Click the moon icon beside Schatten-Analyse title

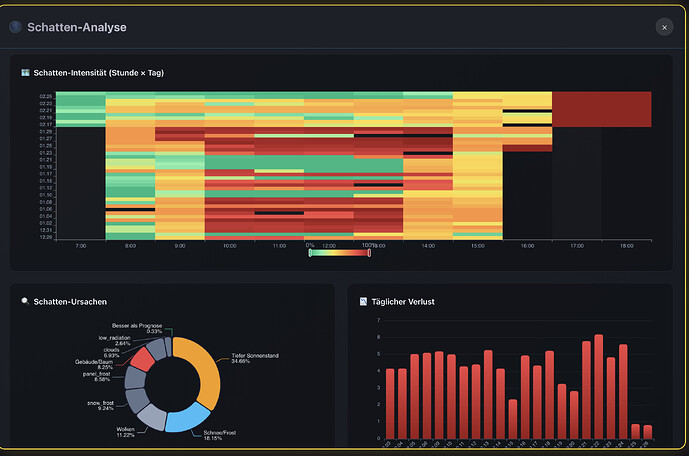(x=15, y=27)
